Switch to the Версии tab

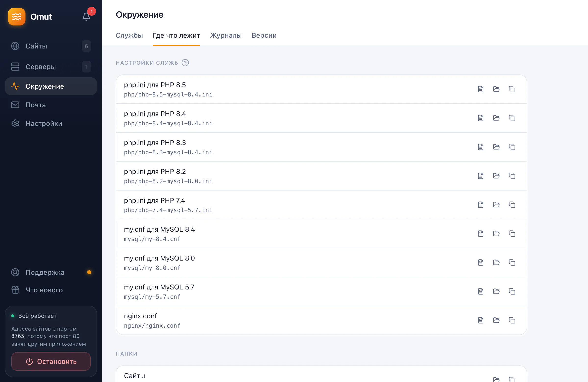[x=264, y=35]
